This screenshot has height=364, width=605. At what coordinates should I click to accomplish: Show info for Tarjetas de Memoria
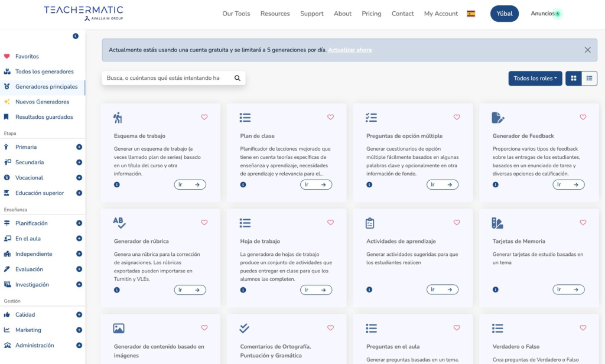[496, 290]
